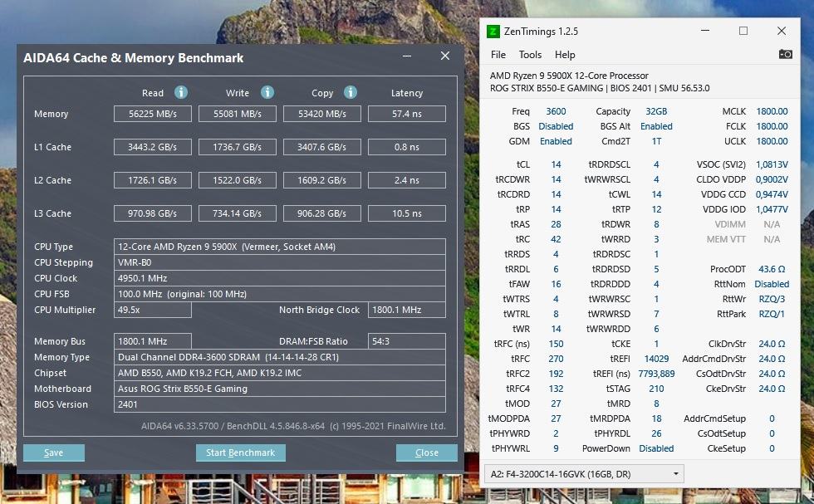
Task: Click the L3 Cache Read 970.98 GB/s field
Action: (x=153, y=213)
